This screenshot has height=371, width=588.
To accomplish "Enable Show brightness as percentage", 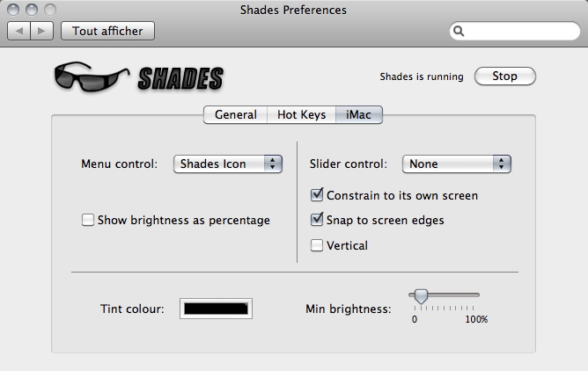I will [x=88, y=220].
